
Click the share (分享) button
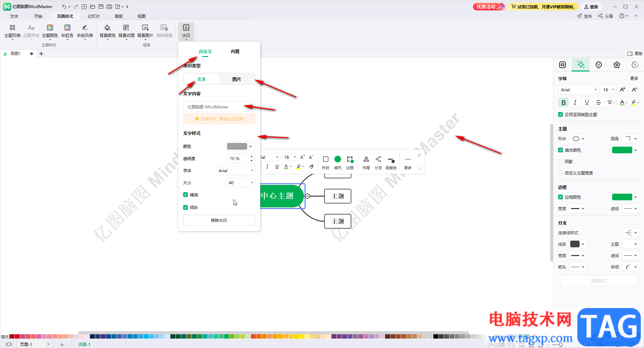click(605, 16)
